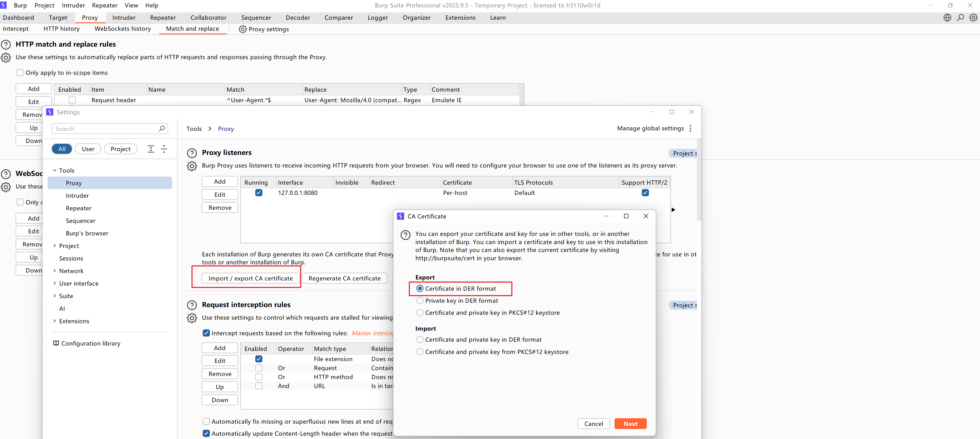
Task: Open the Repeater menu in the menu bar
Action: [105, 5]
